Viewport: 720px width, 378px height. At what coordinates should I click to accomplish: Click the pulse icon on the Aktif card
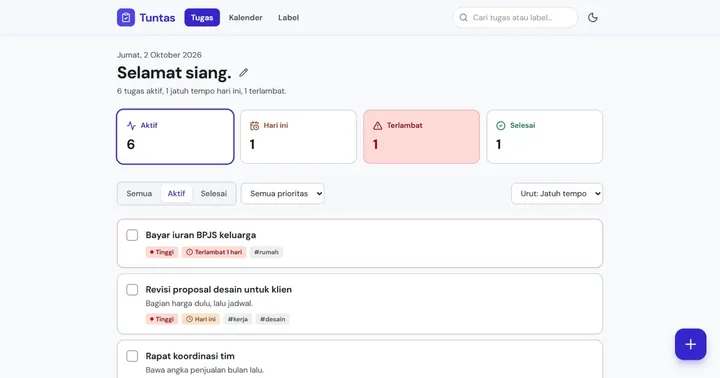131,125
